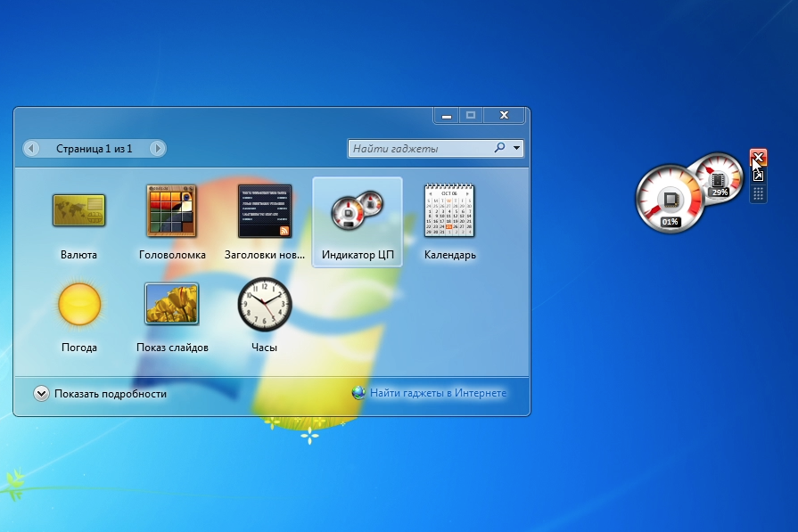
Task: Select the Часы clock gadget icon
Action: point(264,304)
